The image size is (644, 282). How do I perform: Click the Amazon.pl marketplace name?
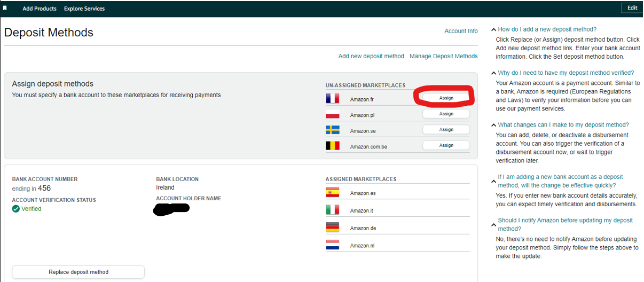pos(362,115)
